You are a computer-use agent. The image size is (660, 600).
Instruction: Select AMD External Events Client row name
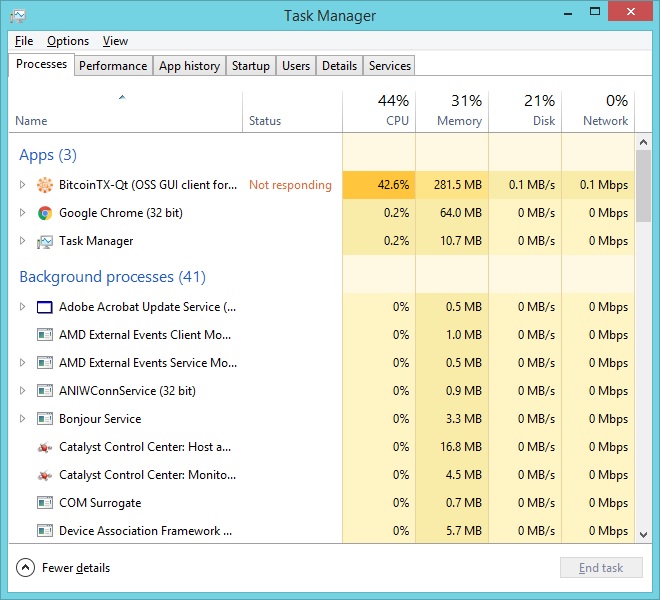(145, 335)
